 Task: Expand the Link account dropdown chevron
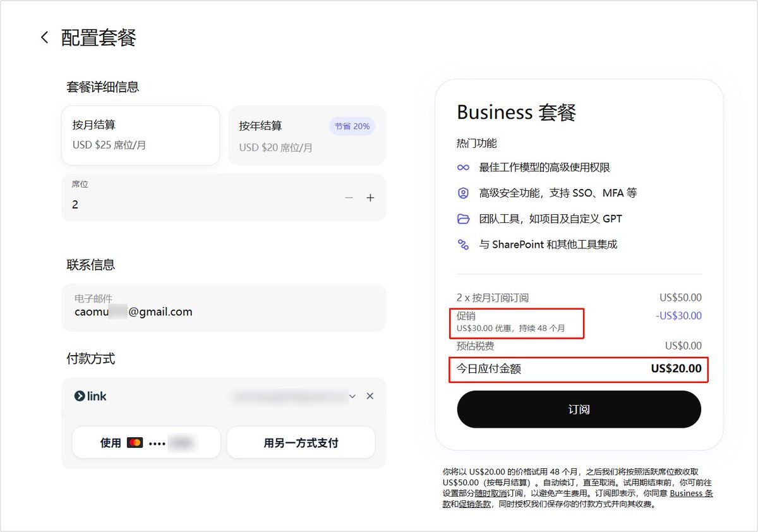(x=352, y=396)
